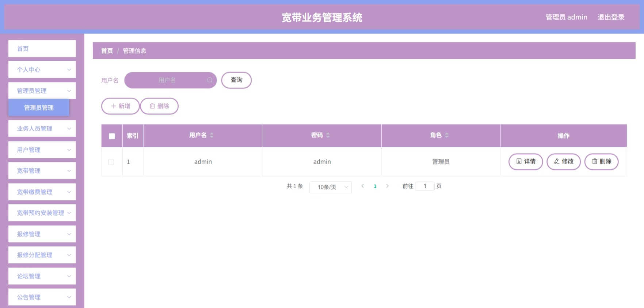The height and width of the screenshot is (308, 644).
Task: Click the batch 删除 button above table
Action: coord(159,106)
